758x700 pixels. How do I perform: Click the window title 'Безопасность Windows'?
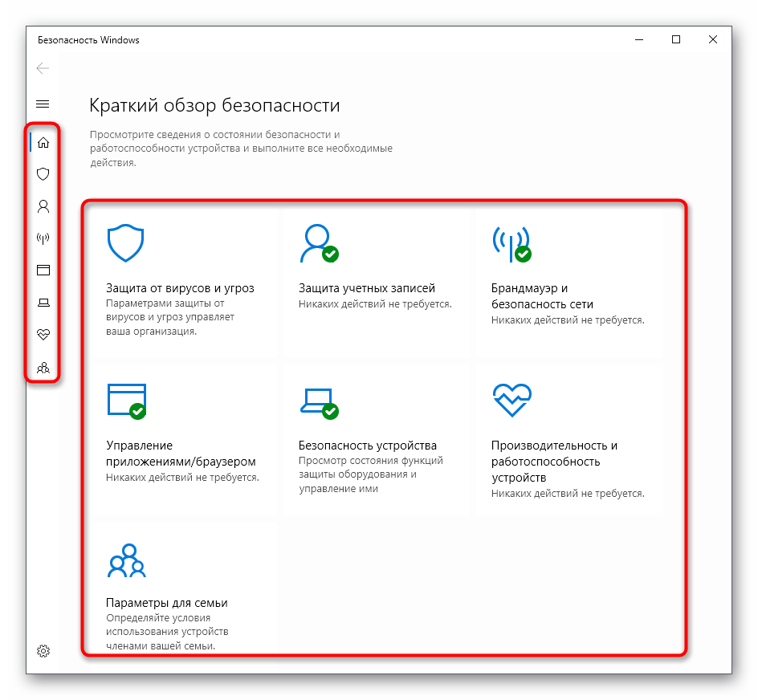88,40
